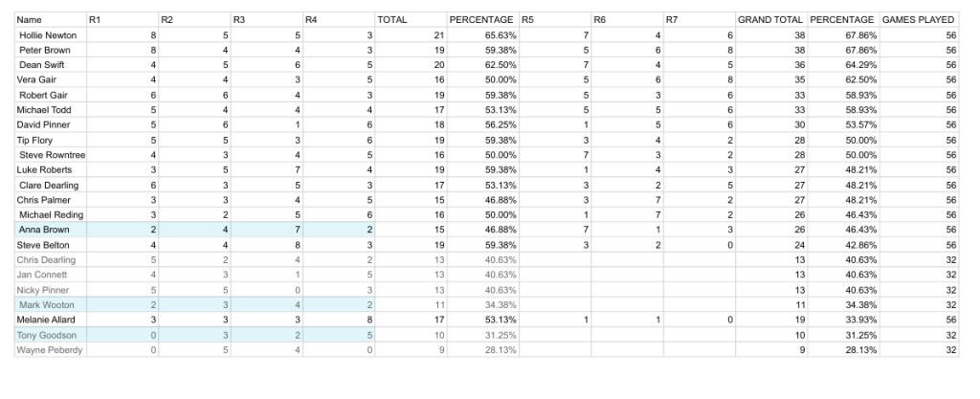The image size is (980, 399).
Task: Click Tony Goodson's name cell
Action: click(x=48, y=334)
